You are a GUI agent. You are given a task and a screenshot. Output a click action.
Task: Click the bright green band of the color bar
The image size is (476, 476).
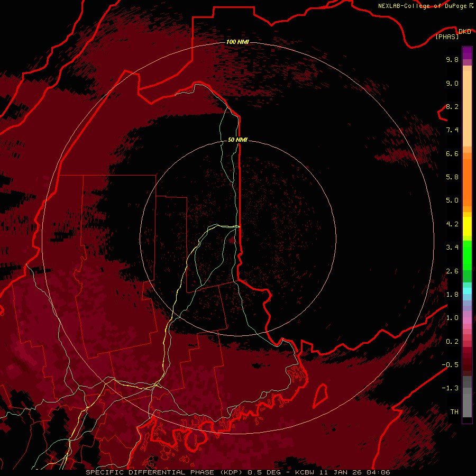467,255
